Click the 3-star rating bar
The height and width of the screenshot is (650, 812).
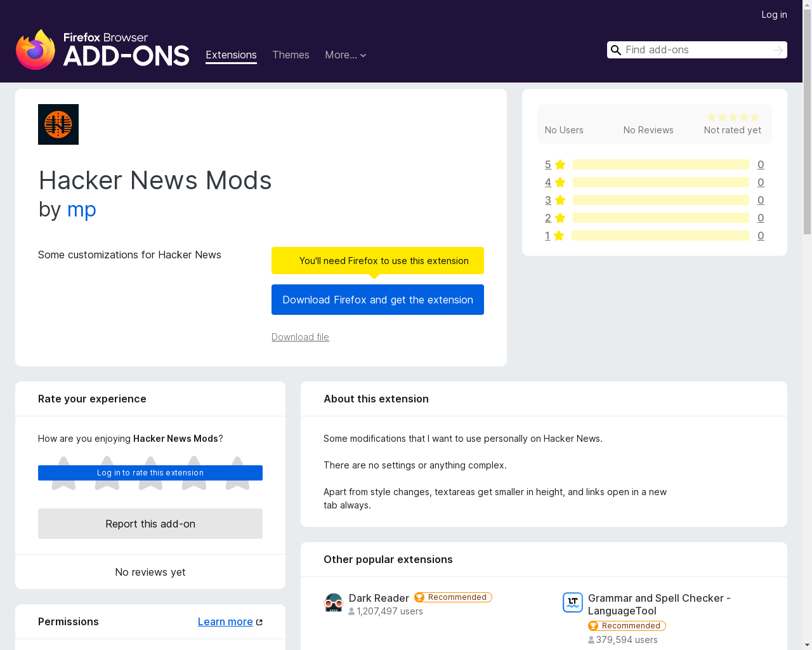[661, 200]
